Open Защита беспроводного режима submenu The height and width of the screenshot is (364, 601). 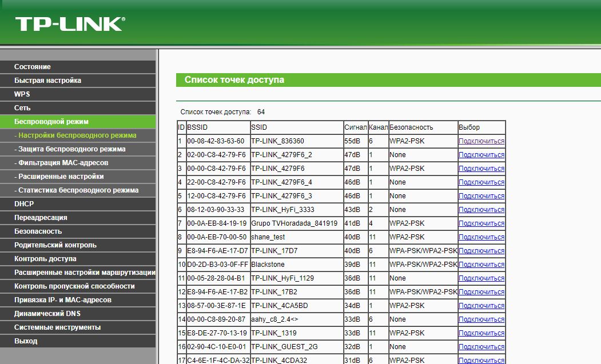tap(78, 149)
